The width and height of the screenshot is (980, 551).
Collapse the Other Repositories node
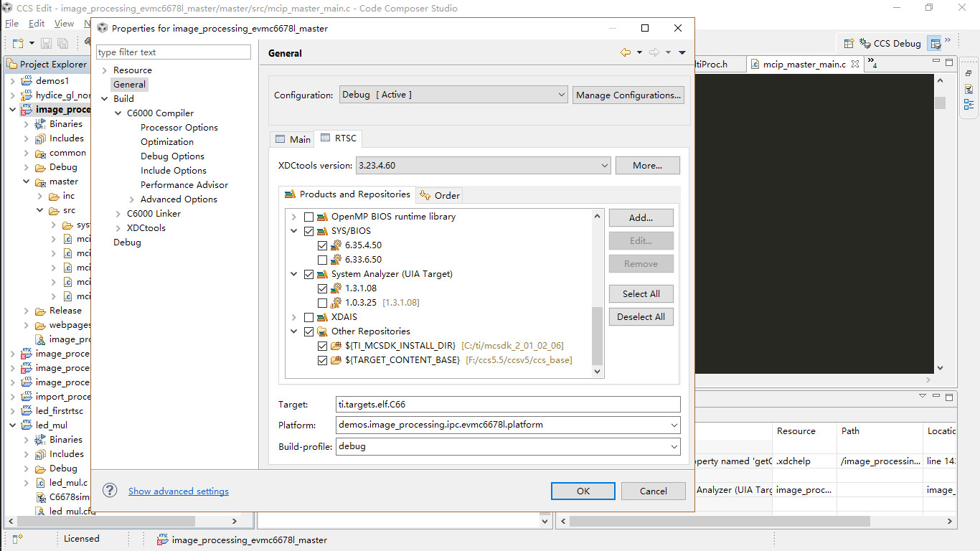point(293,331)
